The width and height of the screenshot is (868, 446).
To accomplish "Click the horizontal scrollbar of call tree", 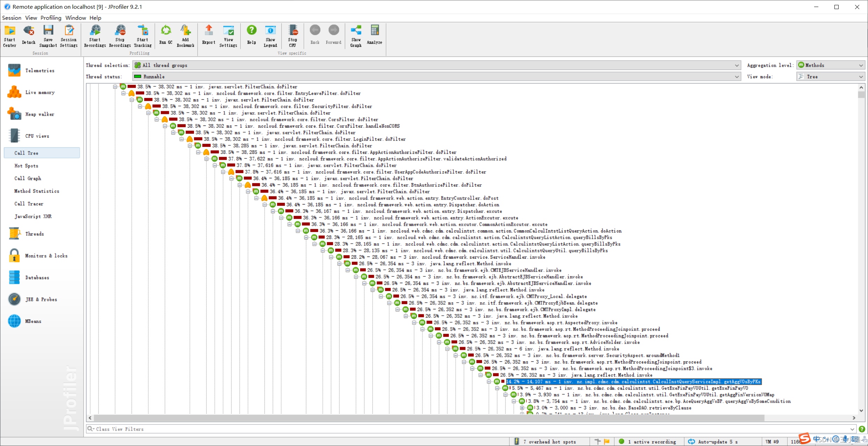I will (x=429, y=418).
